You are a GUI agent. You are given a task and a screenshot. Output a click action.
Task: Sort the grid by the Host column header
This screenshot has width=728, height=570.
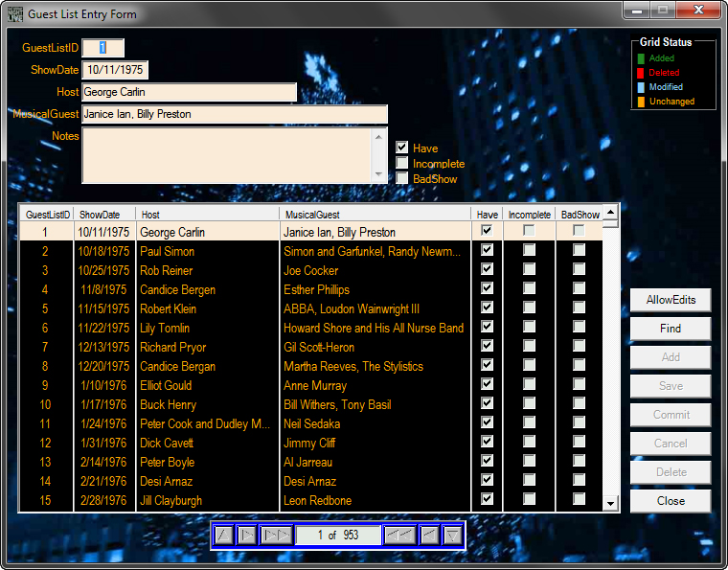(207, 215)
